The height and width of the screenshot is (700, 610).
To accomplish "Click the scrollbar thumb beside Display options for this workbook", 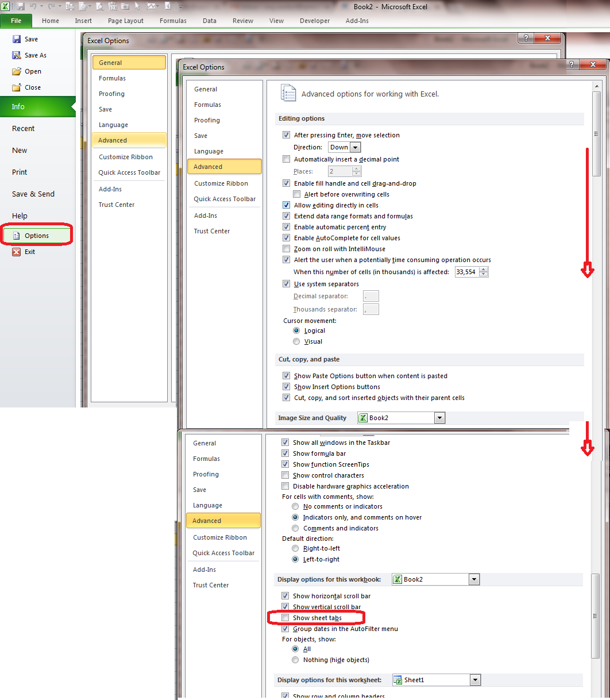I will point(595,617).
